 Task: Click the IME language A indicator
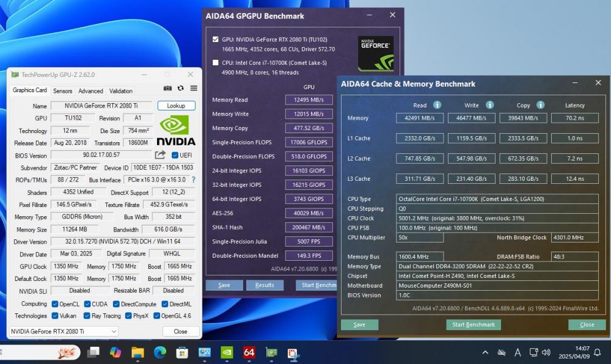click(518, 353)
